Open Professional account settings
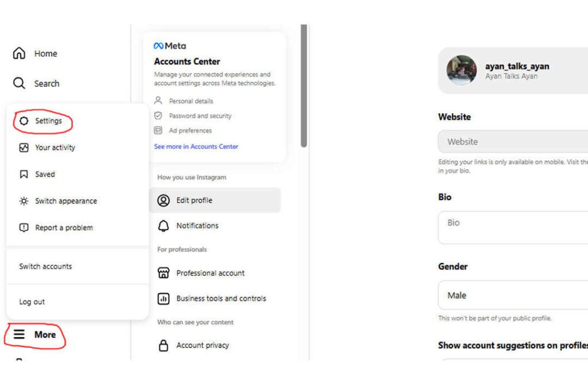The height and width of the screenshot is (379, 588). 210,273
